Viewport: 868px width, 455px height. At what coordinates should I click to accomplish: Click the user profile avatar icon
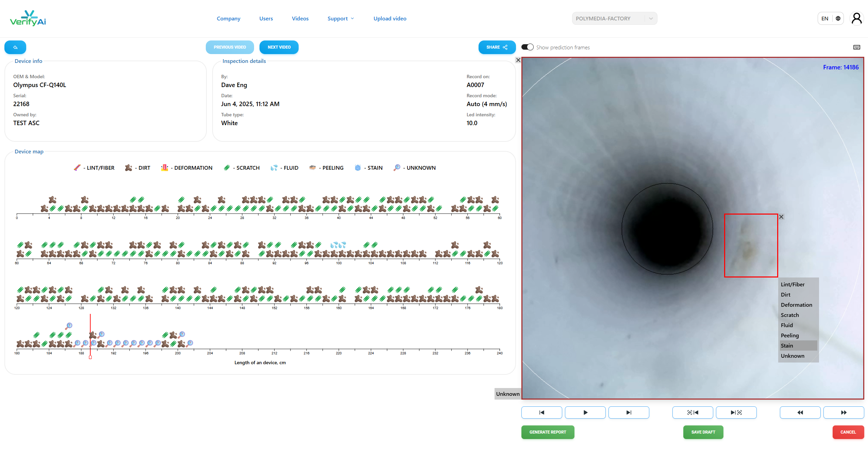click(856, 18)
